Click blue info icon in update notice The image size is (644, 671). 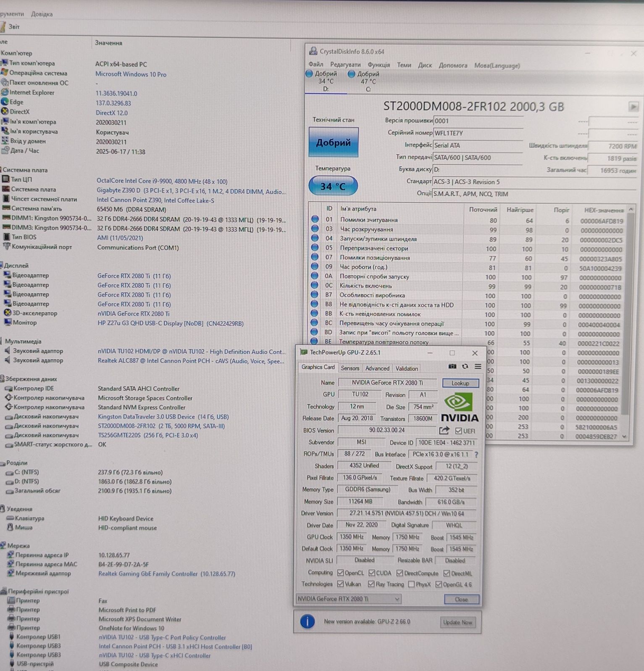point(308,621)
